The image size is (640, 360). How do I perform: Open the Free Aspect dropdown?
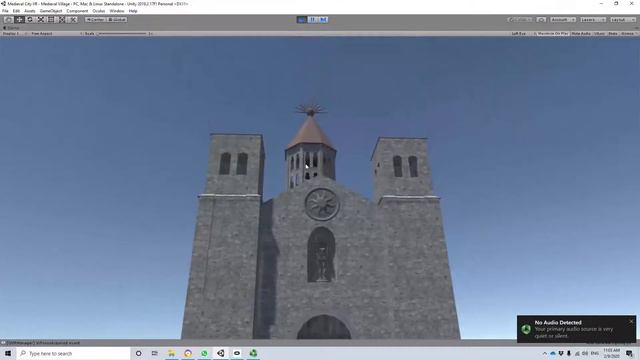tap(56, 33)
